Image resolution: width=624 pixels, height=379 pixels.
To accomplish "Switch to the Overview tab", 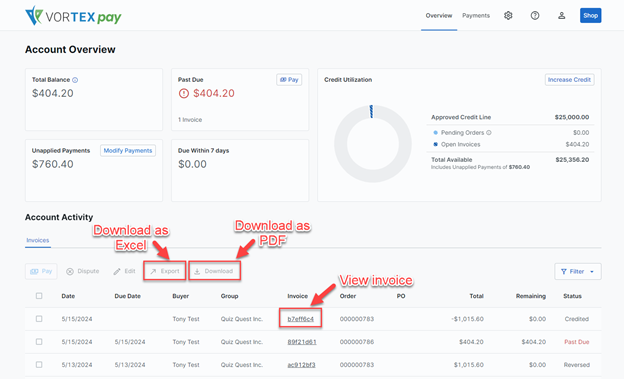I will (439, 16).
